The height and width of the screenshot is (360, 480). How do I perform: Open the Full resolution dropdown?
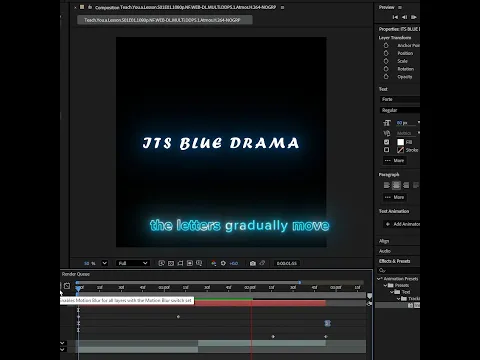pos(133,263)
